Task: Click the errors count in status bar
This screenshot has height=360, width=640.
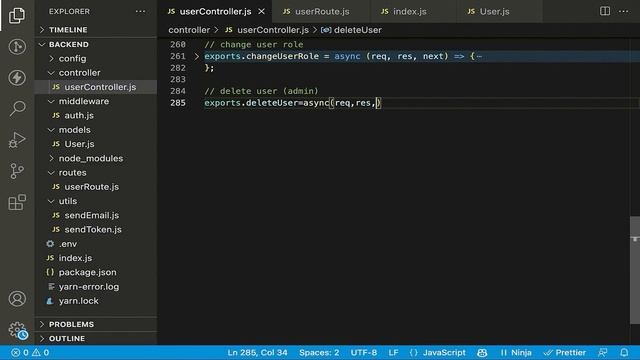Action: tap(20, 352)
